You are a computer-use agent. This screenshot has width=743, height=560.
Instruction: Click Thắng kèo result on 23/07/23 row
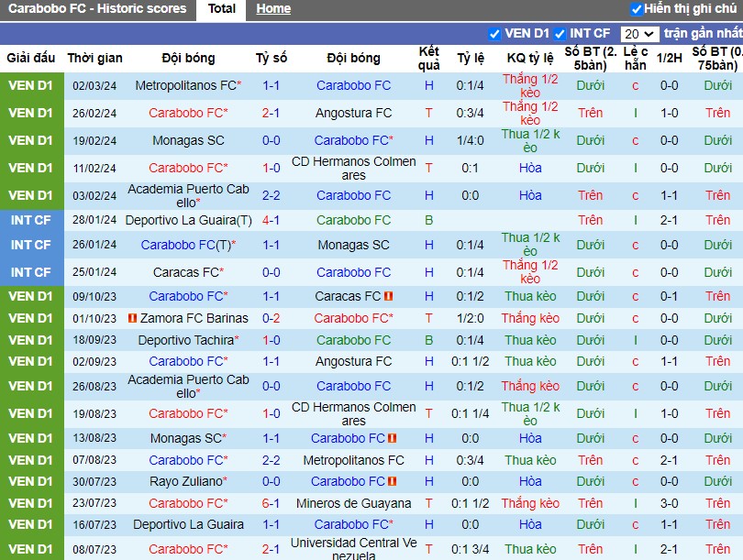pos(530,503)
